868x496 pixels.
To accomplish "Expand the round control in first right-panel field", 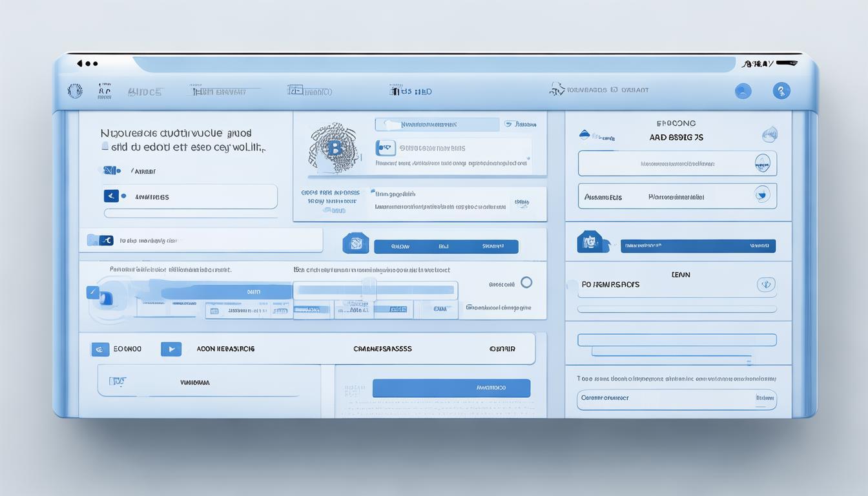I will pyautogui.click(x=762, y=163).
